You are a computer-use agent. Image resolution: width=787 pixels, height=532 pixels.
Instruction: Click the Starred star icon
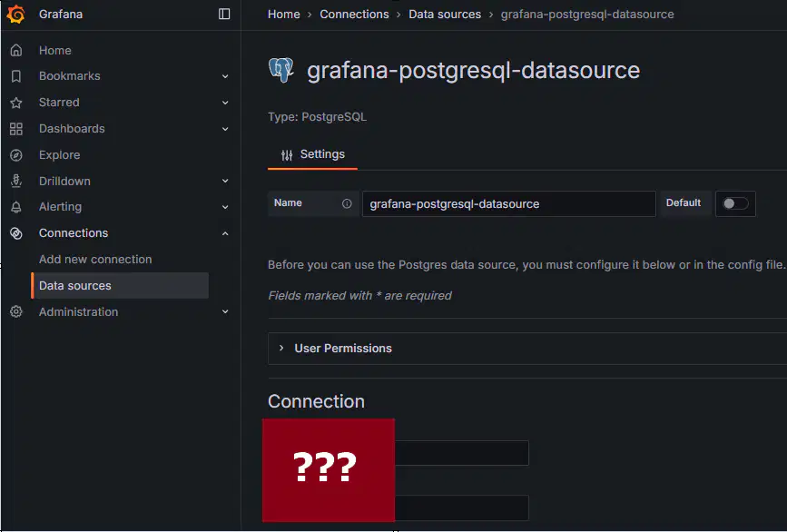[16, 103]
